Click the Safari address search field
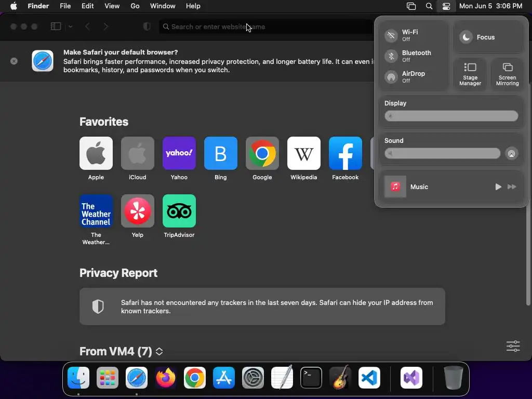The width and height of the screenshot is (532, 399). 267,26
